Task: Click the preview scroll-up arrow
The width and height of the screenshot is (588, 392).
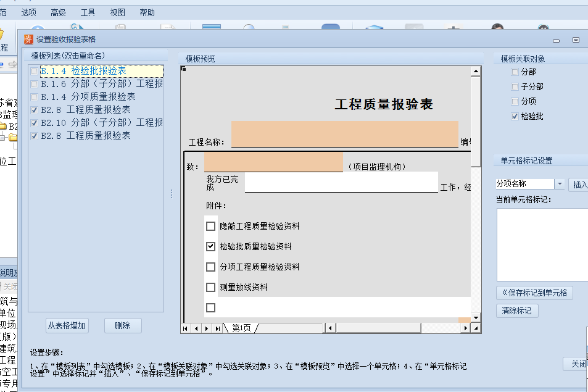Action: (x=476, y=71)
